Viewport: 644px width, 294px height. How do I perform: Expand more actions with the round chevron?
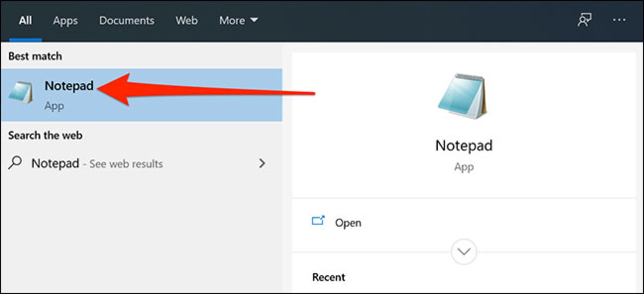coord(464,251)
